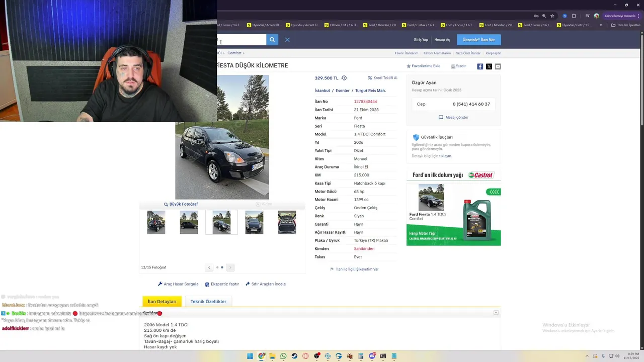The height and width of the screenshot is (362, 644).
Task: Open Chrome zoom magnifier icon
Action: click(x=544, y=16)
